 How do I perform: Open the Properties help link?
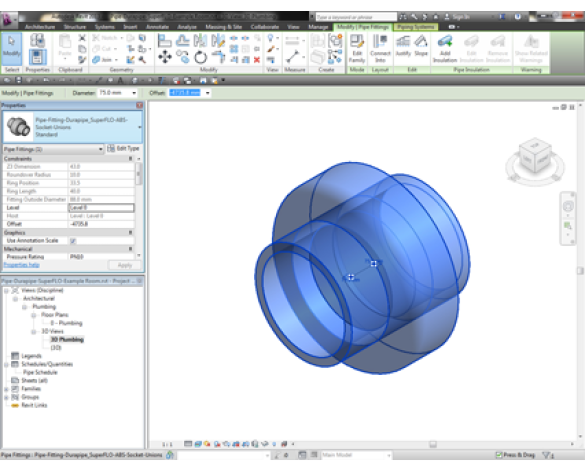[x=21, y=265]
